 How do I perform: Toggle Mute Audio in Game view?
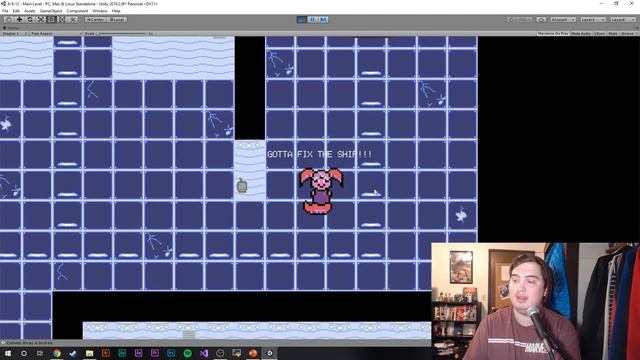581,33
